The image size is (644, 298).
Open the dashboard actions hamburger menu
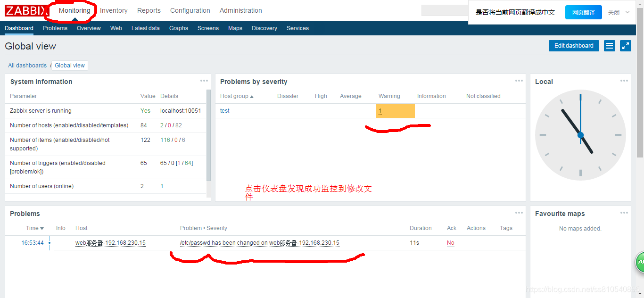[x=610, y=46]
